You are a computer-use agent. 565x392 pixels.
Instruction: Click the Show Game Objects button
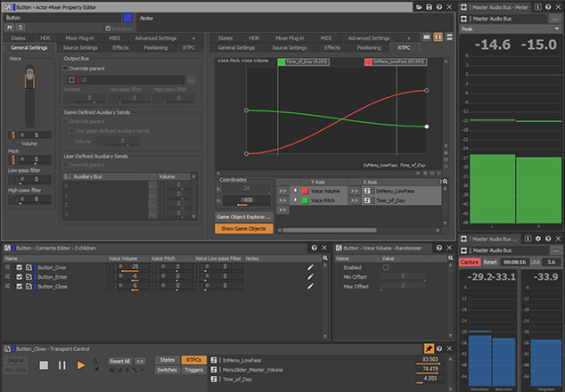coord(243,229)
